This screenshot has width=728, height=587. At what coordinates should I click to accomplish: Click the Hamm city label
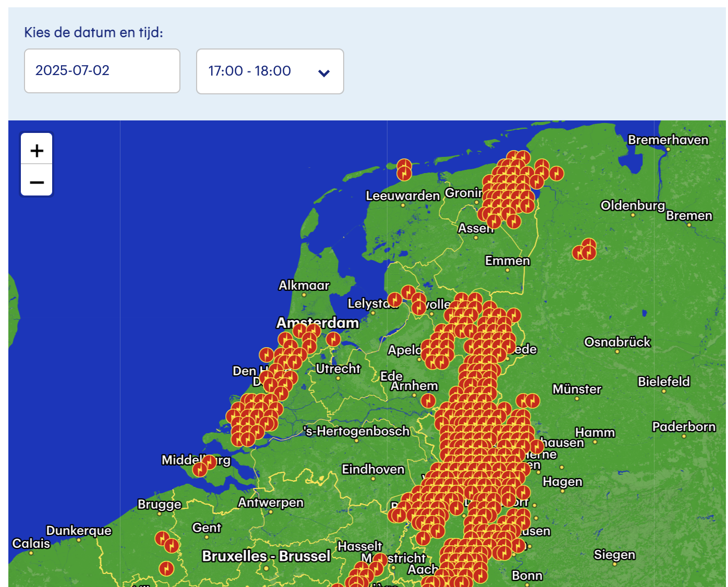coord(595,433)
